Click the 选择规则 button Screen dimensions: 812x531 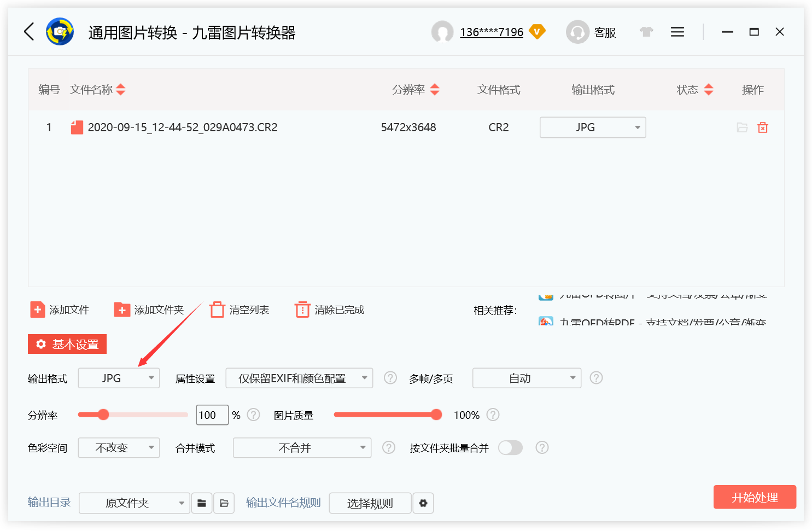[370, 503]
